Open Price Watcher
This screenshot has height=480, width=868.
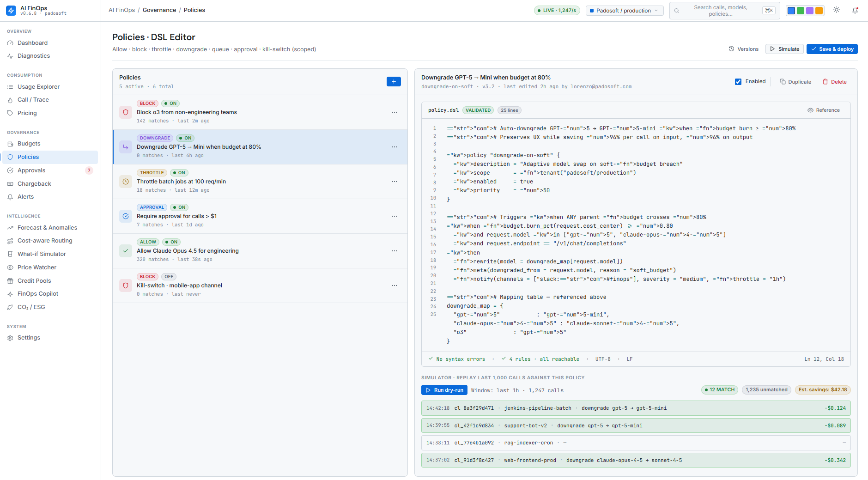click(x=50, y=267)
